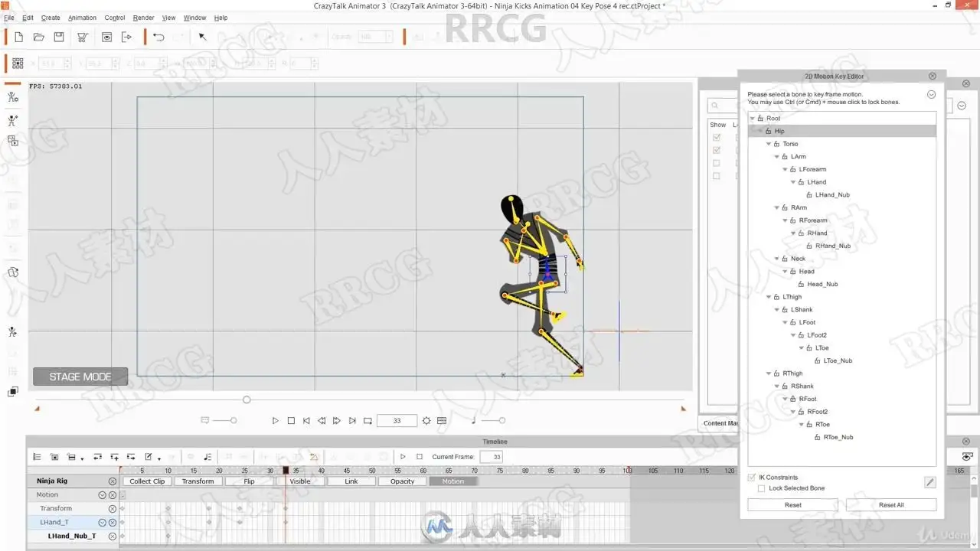This screenshot has height=551, width=980.
Task: Collapse the LThigh bone node
Action: coord(769,297)
